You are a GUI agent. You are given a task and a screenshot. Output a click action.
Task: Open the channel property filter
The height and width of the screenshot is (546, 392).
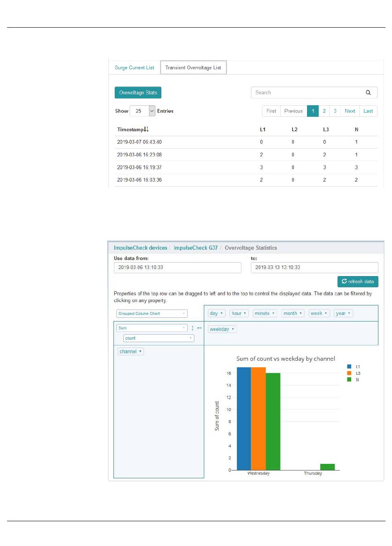(131, 352)
